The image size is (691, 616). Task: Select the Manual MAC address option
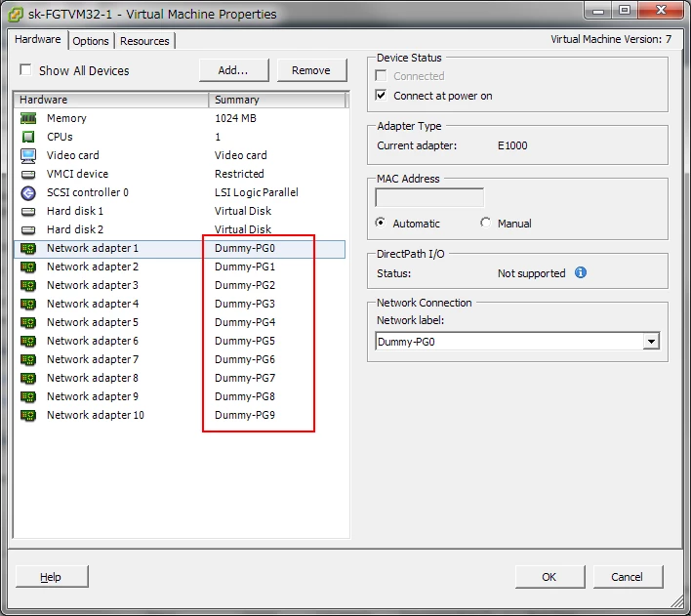[485, 223]
